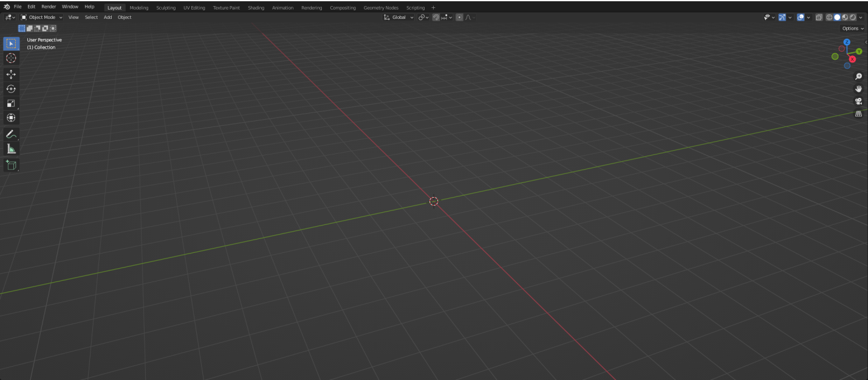Activate the combined Transform tool
The height and width of the screenshot is (380, 868).
click(11, 117)
